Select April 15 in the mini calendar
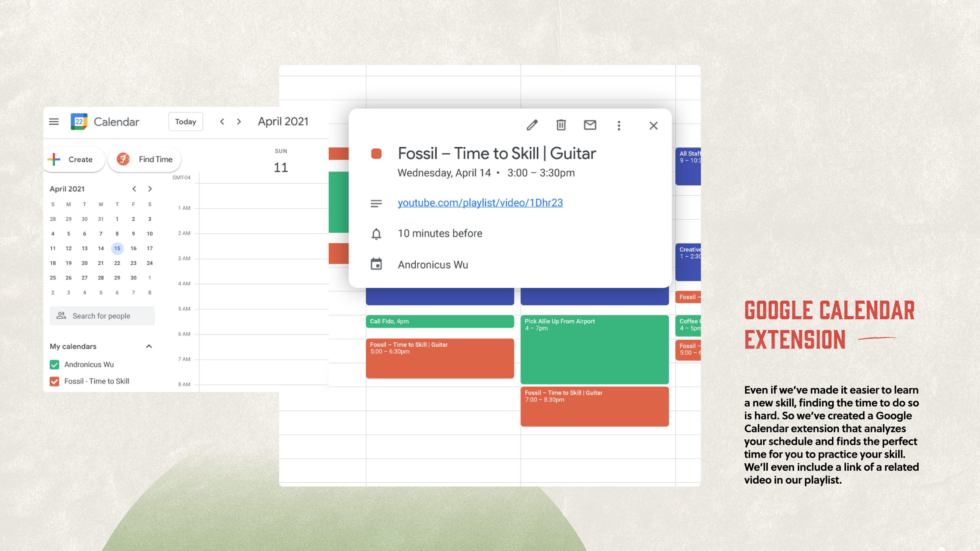 (117, 248)
